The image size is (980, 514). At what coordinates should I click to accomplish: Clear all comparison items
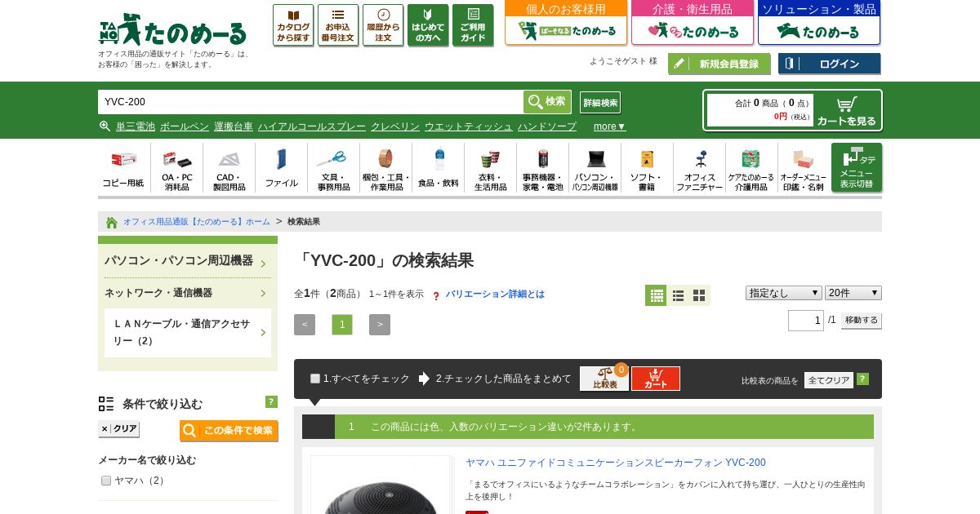tap(829, 380)
